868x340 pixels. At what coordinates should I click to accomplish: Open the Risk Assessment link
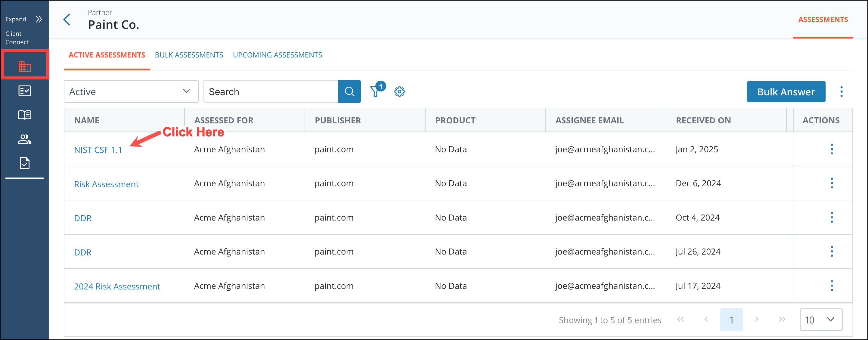click(106, 184)
